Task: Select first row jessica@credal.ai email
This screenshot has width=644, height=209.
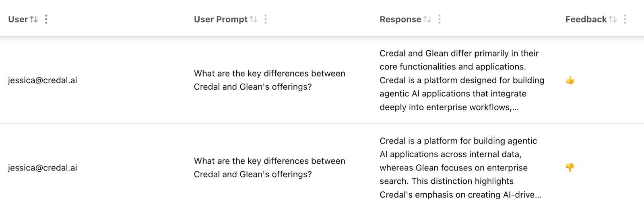Action: click(43, 80)
